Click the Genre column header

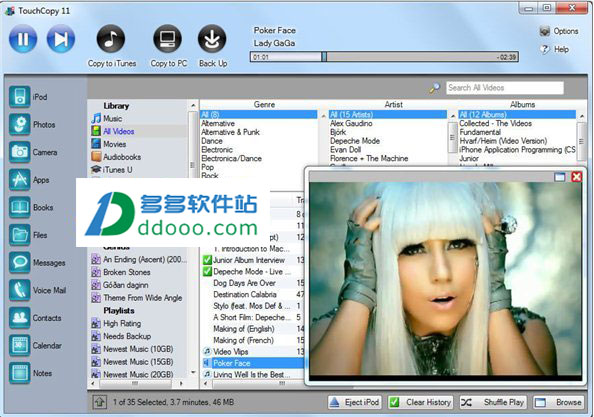click(x=264, y=105)
